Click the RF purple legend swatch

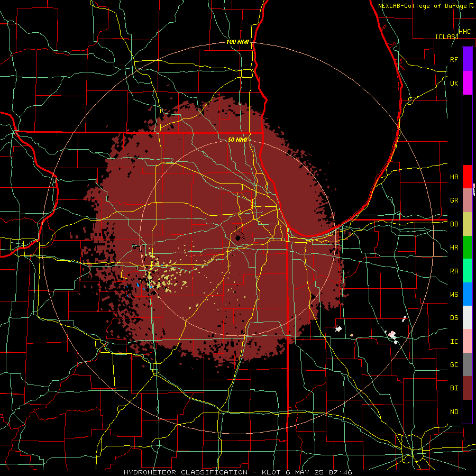tap(467, 59)
